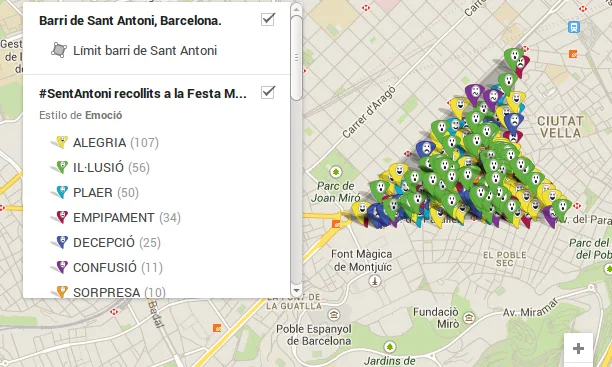Select the SORPRESA (10) legend entry
This screenshot has width=612, height=367.
(119, 292)
